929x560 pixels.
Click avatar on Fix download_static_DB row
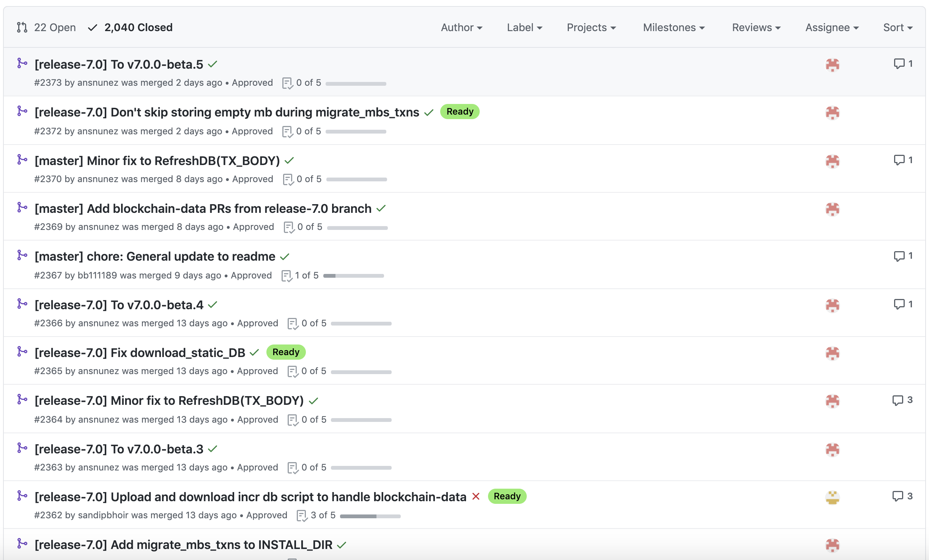[x=832, y=353]
